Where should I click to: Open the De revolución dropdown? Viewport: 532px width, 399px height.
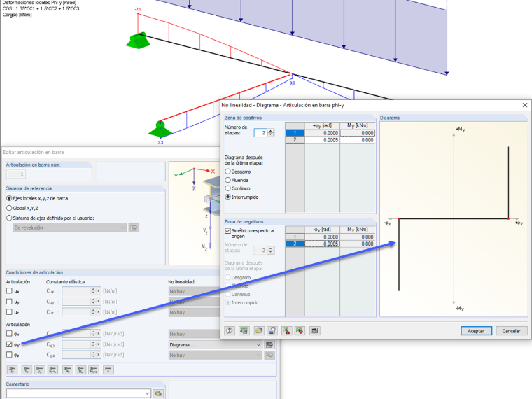(70, 227)
